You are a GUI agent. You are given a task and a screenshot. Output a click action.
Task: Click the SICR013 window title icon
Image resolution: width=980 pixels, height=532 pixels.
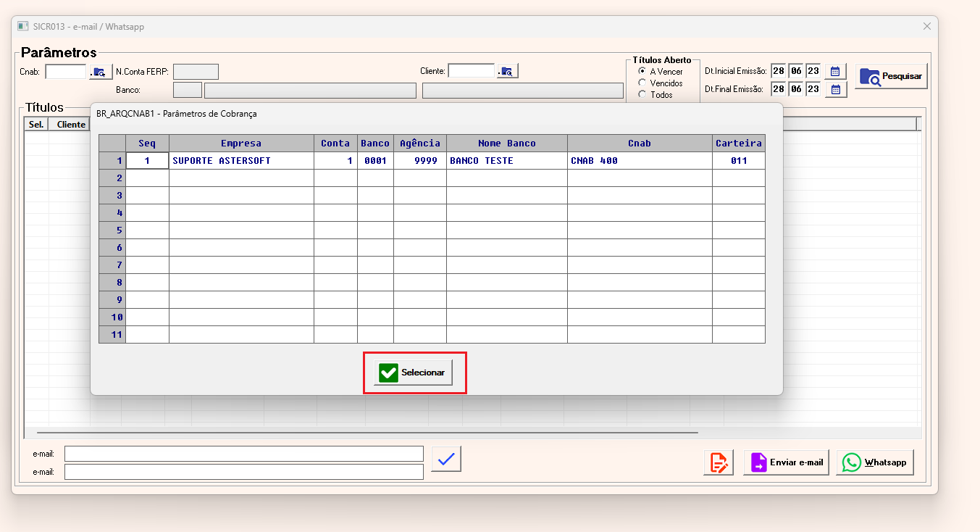(23, 26)
